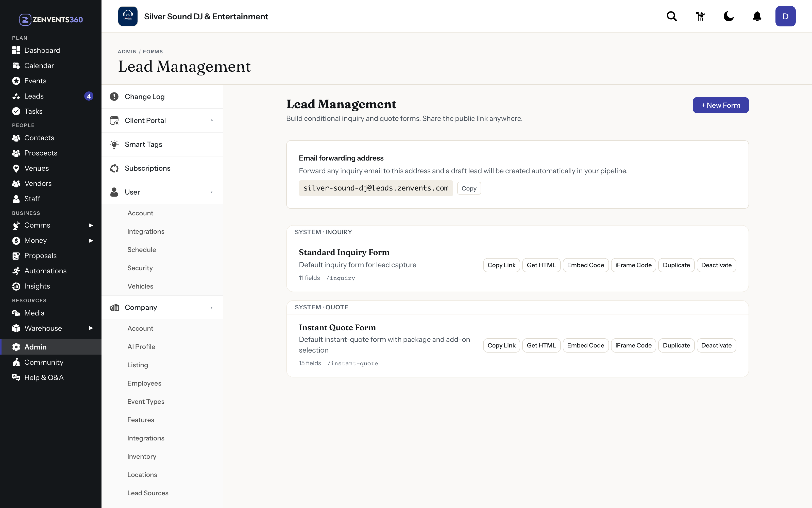Get iFrame Code for Instant Quote Form

tap(633, 345)
